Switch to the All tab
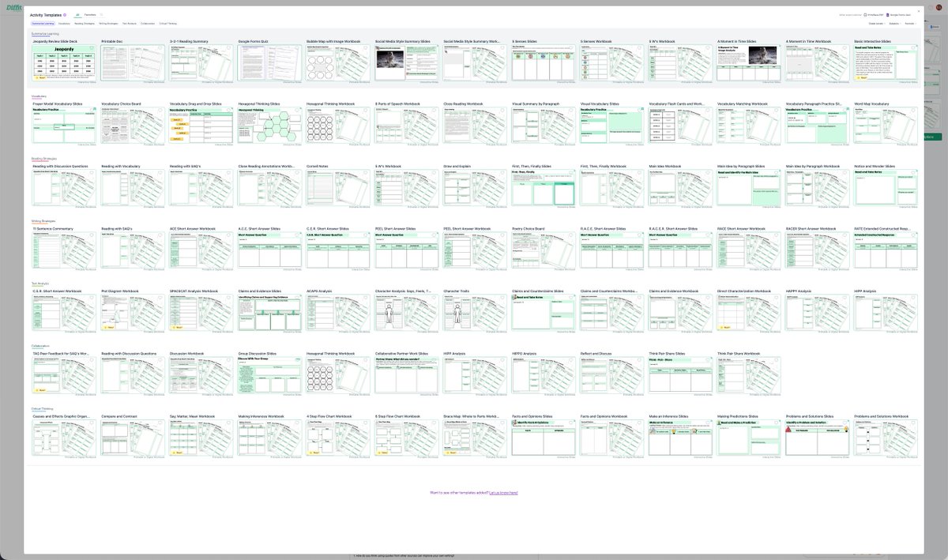Viewport: 948px width, 560px height. point(77,15)
